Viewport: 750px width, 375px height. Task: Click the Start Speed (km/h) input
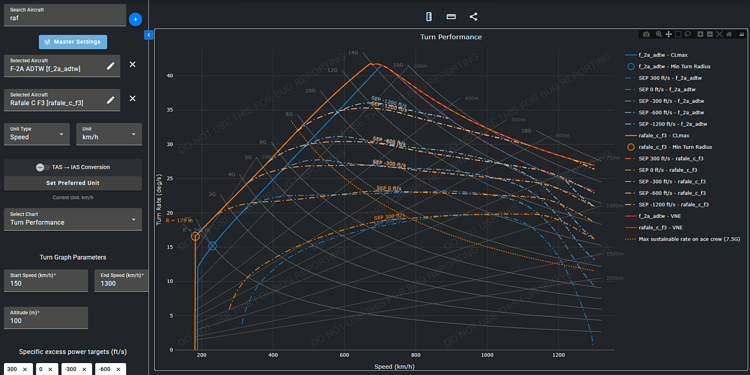point(46,280)
